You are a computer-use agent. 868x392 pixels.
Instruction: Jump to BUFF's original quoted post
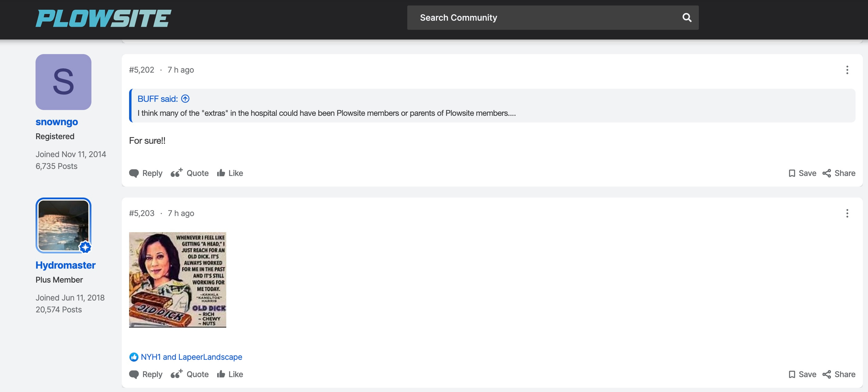185,99
